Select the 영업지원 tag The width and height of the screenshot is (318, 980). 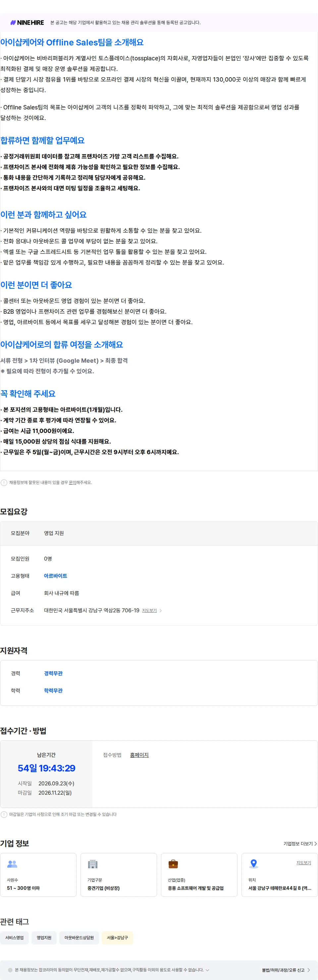[x=44, y=938]
